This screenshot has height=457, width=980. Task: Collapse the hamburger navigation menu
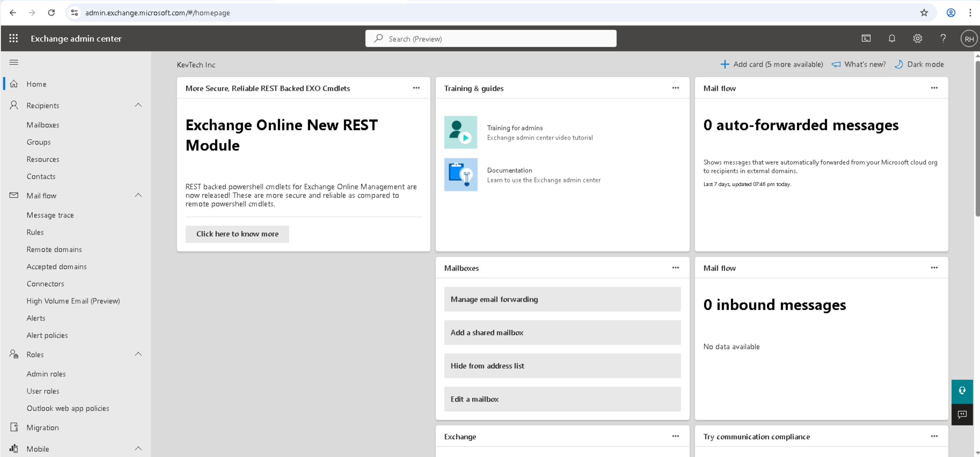(14, 62)
